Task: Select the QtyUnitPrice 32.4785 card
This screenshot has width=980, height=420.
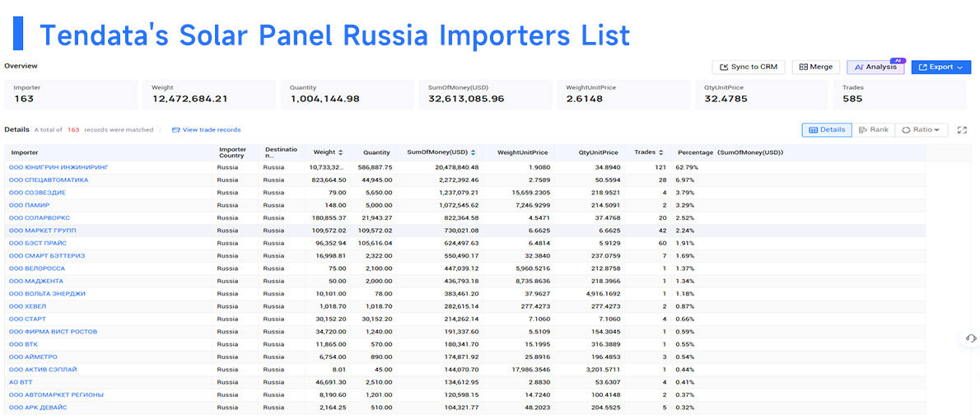Action: (761, 95)
